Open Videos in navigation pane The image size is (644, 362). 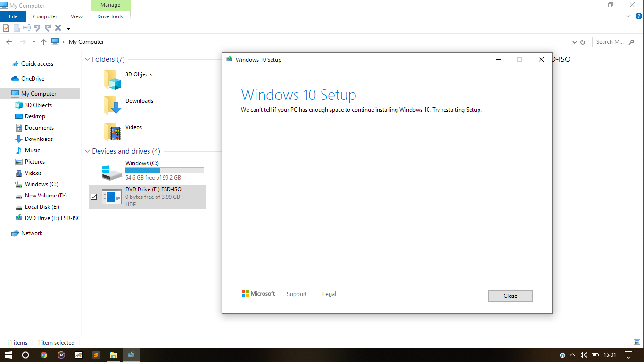(x=33, y=173)
